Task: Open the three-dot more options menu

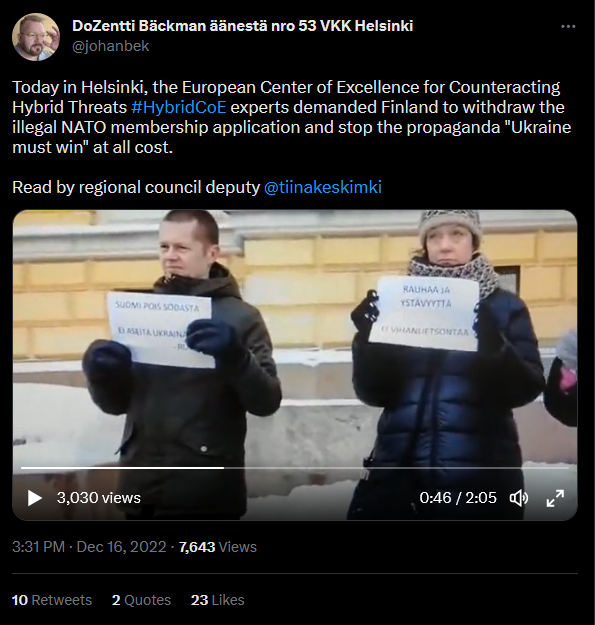Action: pyautogui.click(x=568, y=27)
